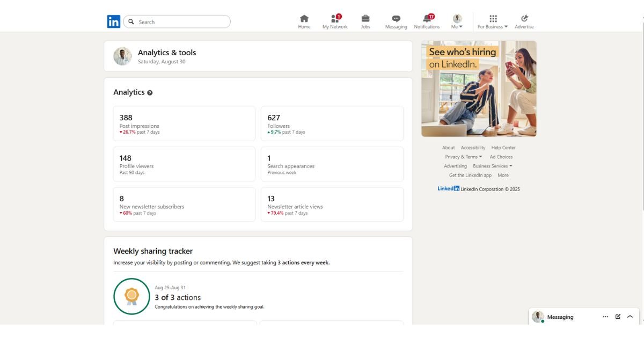
Task: Open the Messaging icon in navbar
Action: [x=396, y=19]
